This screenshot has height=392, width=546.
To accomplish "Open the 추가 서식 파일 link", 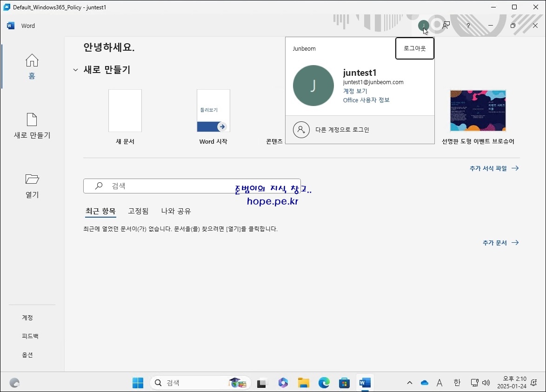I will point(488,168).
